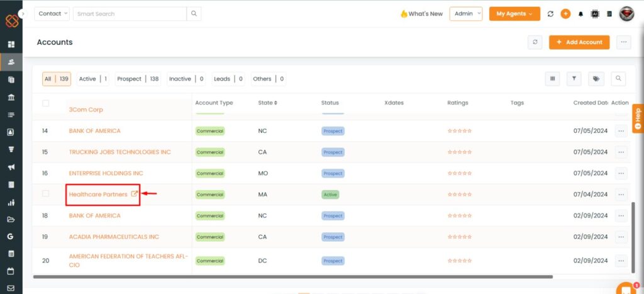Switch to the Prospect 138 tab
Viewport: 644px width, 294px height.
click(x=138, y=79)
